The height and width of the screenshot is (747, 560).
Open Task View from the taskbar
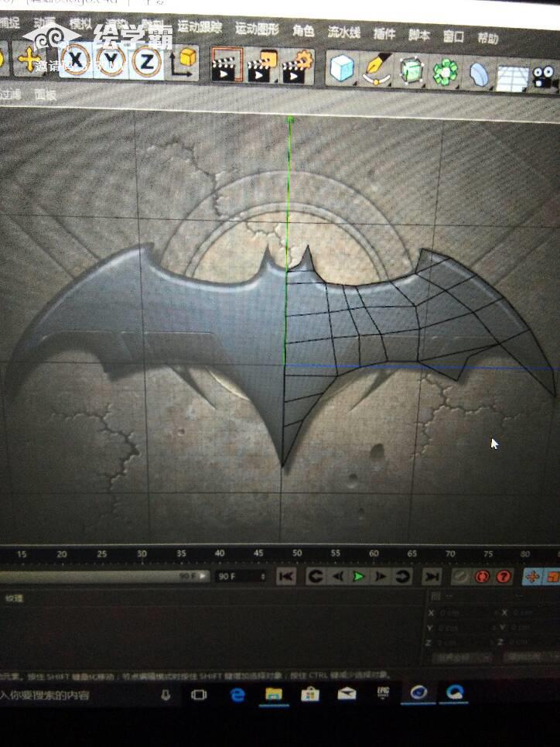199,694
